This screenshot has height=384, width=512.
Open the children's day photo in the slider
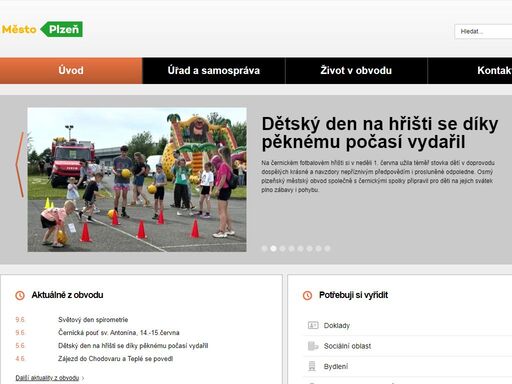coord(137,179)
